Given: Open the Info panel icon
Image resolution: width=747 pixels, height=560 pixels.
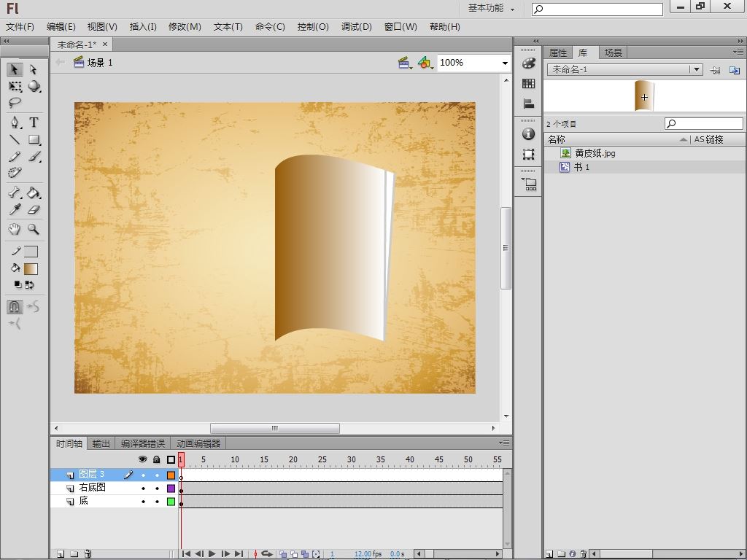Looking at the screenshot, I should point(529,134).
